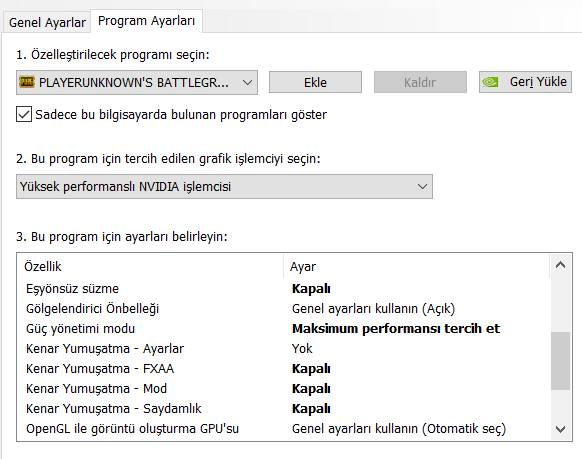Viewport: 582px width, 459px height.
Task: Click the Ekle button
Action: 315,82
